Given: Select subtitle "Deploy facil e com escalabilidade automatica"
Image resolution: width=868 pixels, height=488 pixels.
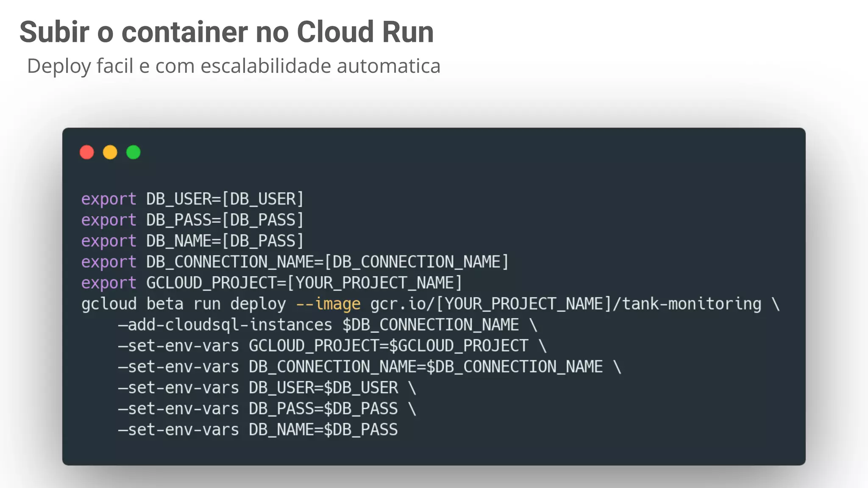Looking at the screenshot, I should tap(234, 66).
